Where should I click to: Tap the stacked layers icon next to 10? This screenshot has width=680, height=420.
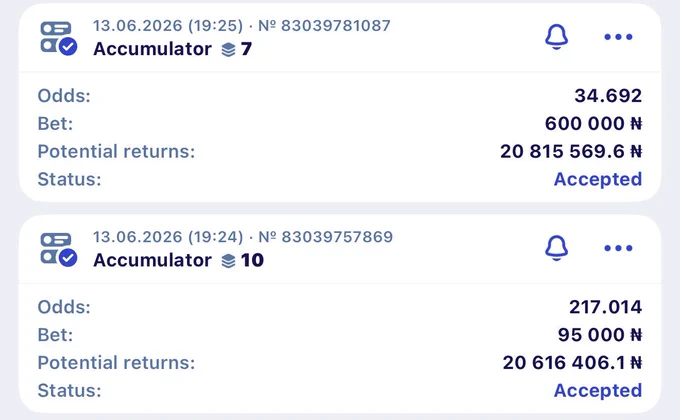(x=229, y=261)
